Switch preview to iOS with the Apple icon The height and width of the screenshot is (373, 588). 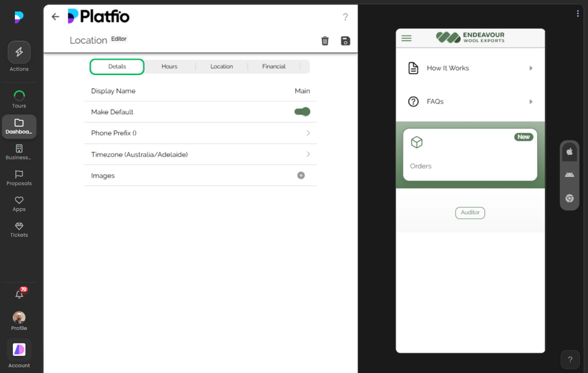(569, 152)
